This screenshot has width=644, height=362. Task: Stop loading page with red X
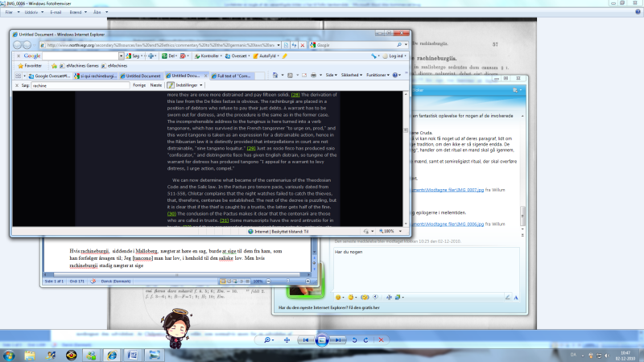point(303,45)
